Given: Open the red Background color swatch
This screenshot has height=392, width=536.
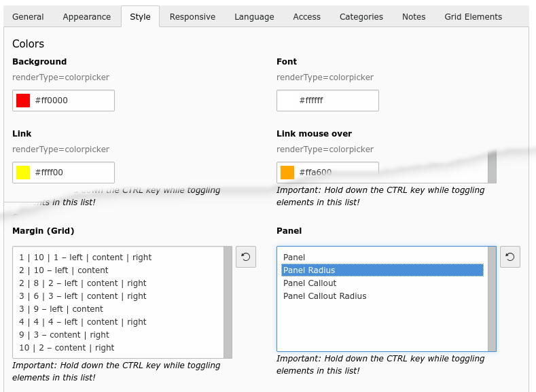Looking at the screenshot, I should pyautogui.click(x=23, y=101).
